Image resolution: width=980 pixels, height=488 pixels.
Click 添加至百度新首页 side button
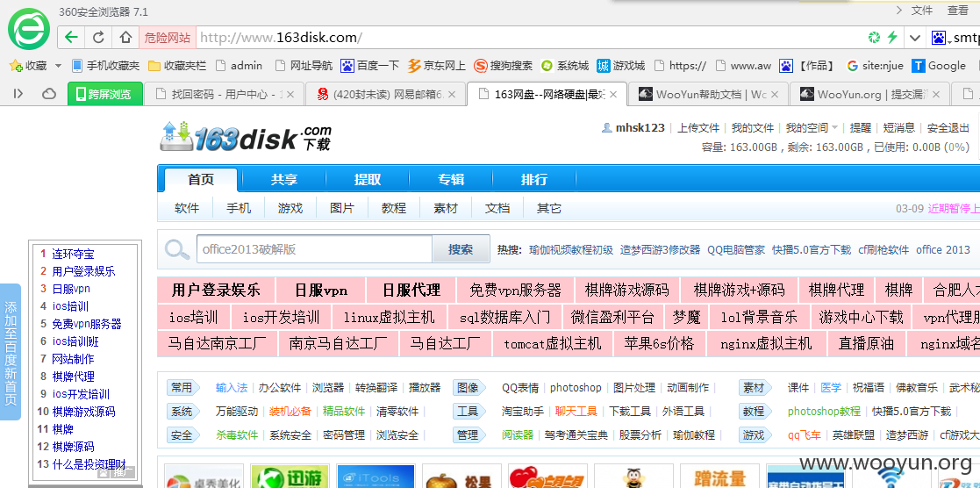pos(11,352)
